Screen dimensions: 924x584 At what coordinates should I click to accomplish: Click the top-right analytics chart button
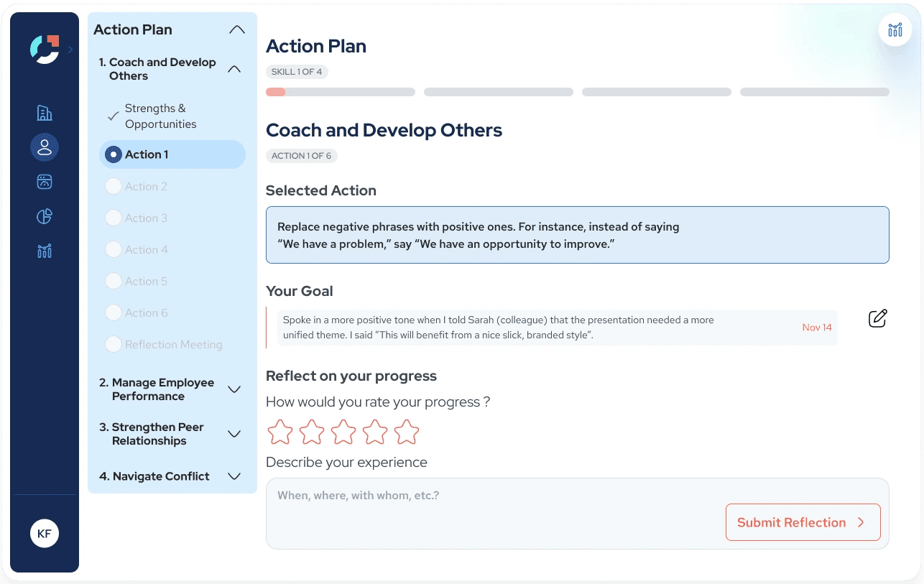click(x=895, y=30)
